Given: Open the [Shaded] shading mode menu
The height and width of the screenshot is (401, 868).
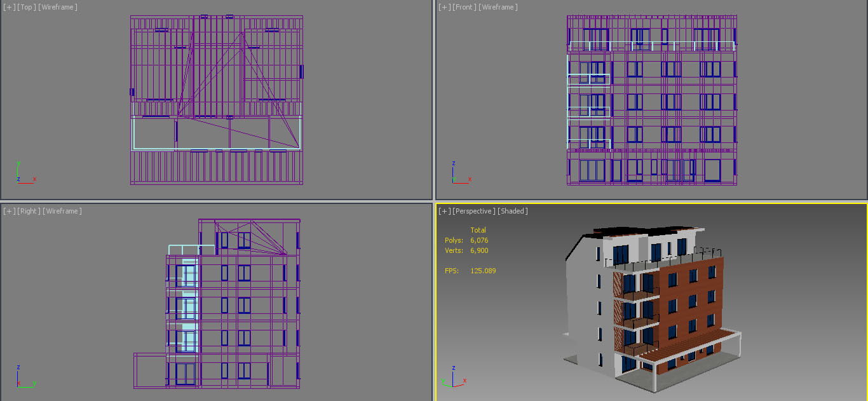Looking at the screenshot, I should (513, 211).
